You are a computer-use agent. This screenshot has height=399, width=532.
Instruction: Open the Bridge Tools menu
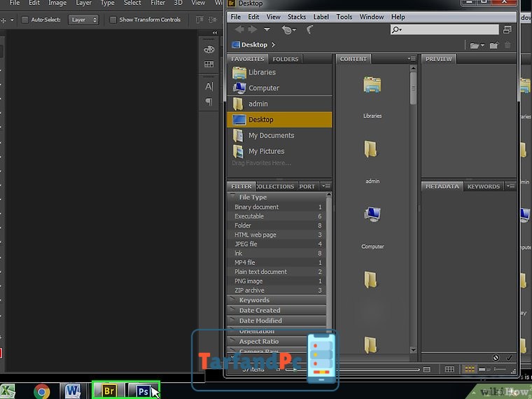coord(344,17)
